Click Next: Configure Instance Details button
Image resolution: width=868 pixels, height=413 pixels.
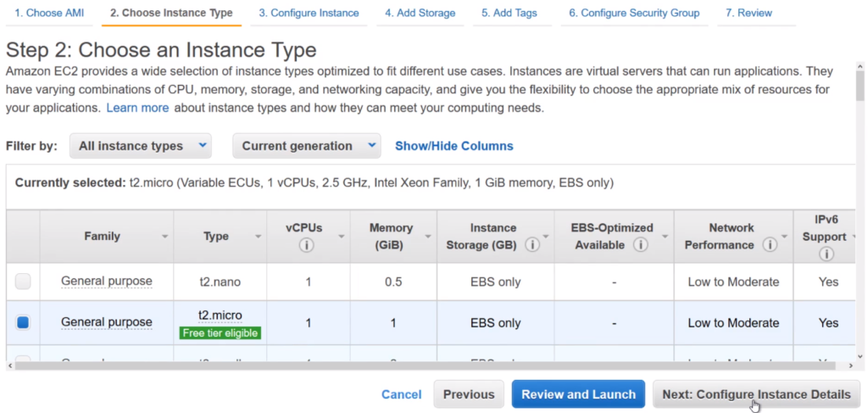coord(756,394)
